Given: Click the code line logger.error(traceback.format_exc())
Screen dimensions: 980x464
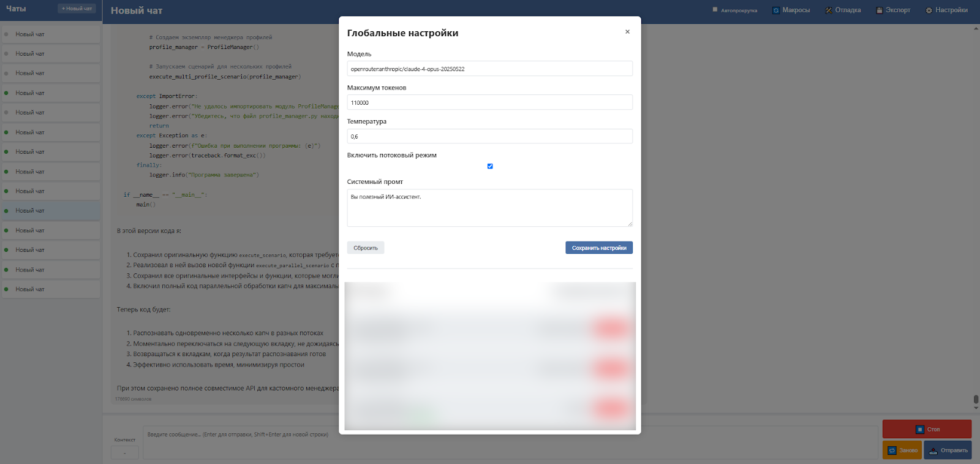Looking at the screenshot, I should point(207,155).
